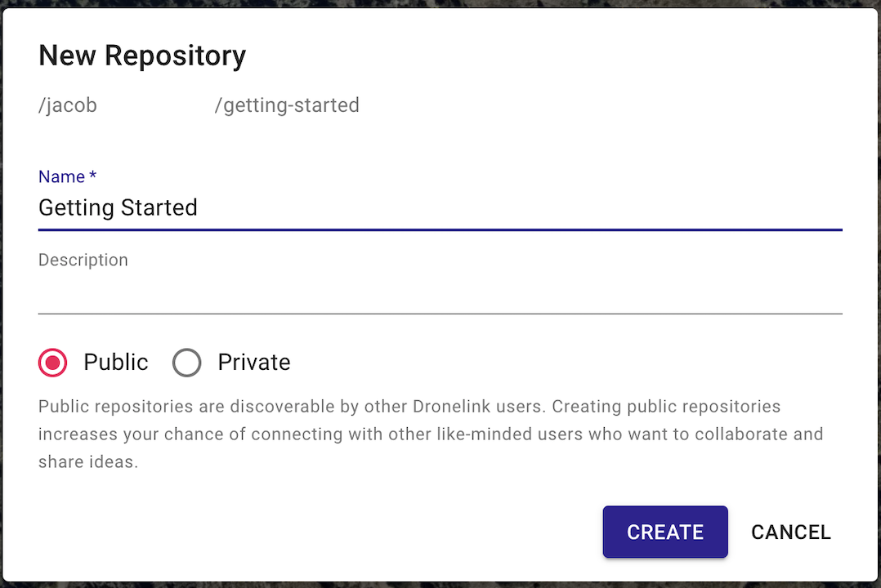Screen dimensions: 881x588
Task: Click the "Name *" field label
Action: [x=67, y=176]
